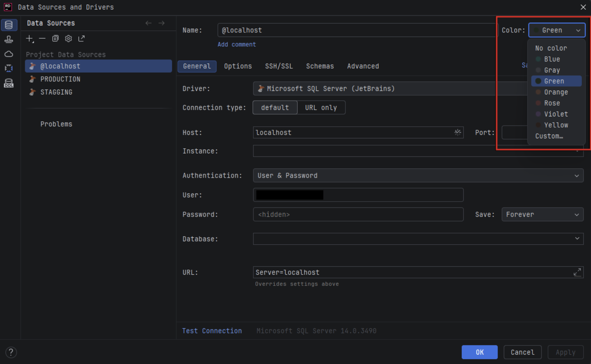Add a new data source with plus icon

tap(29, 39)
